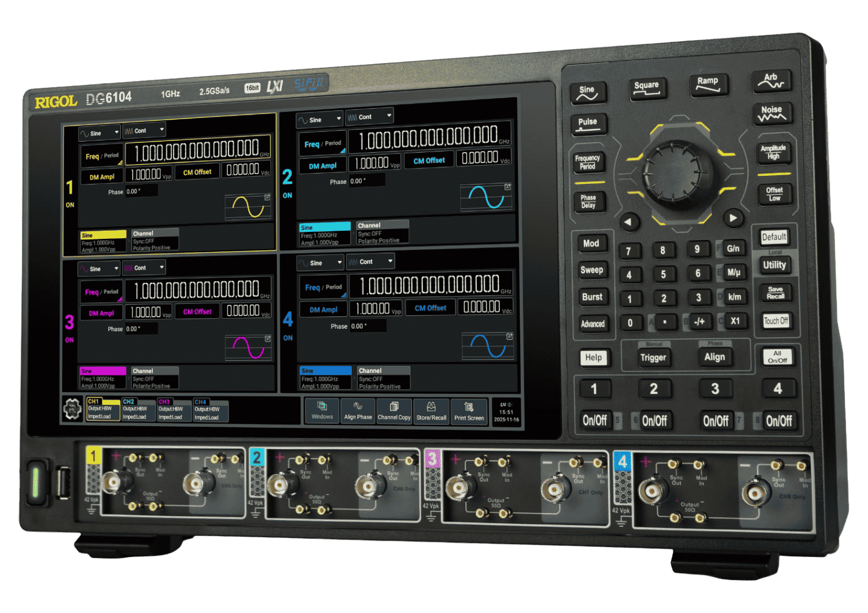This screenshot has width=868, height=613.
Task: Click the Default key
Action: tap(774, 237)
